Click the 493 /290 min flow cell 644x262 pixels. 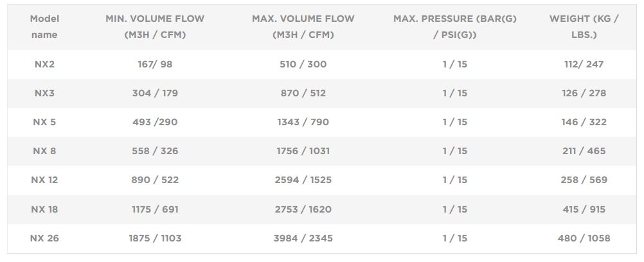[x=155, y=122]
